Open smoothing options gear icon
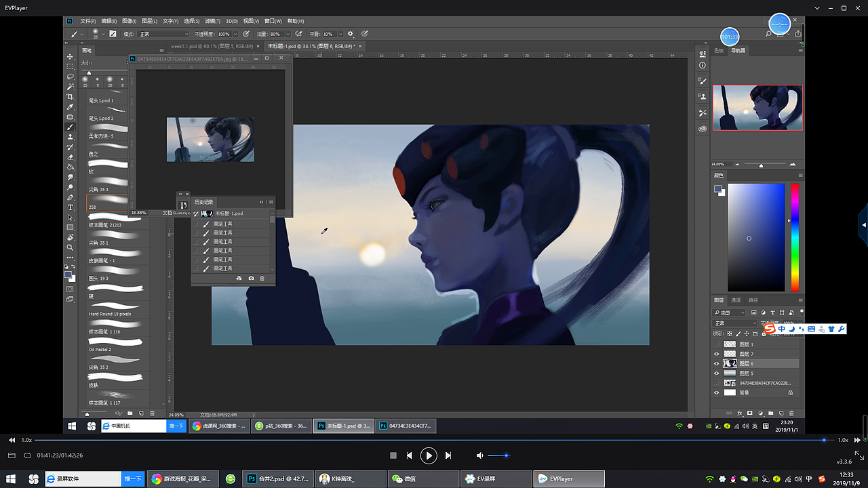Viewport: 868px width, 488px height. coord(351,34)
